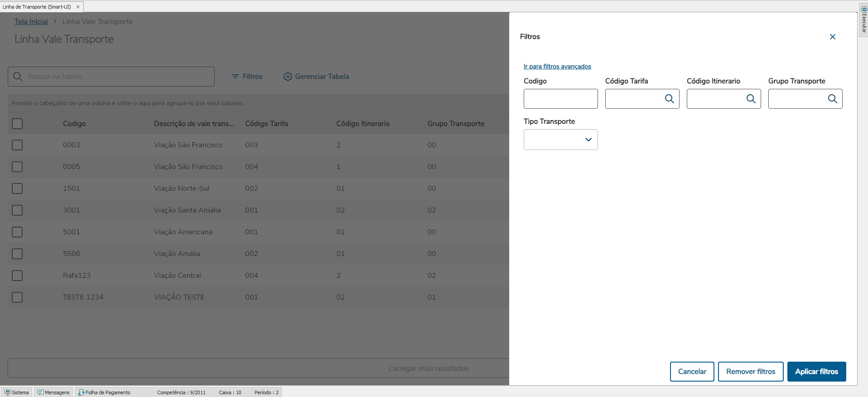
Task: Open the Executar side panel icon
Action: [863, 20]
